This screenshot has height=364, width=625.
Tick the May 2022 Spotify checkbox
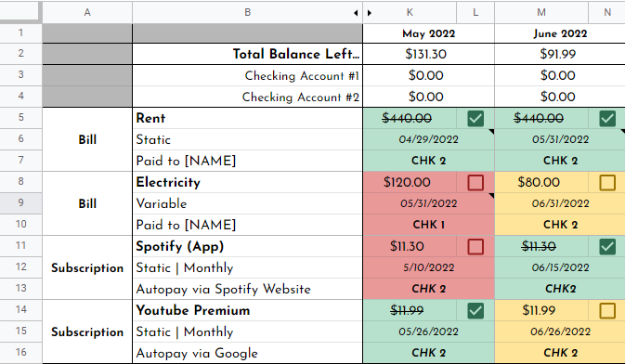pyautogui.click(x=475, y=246)
